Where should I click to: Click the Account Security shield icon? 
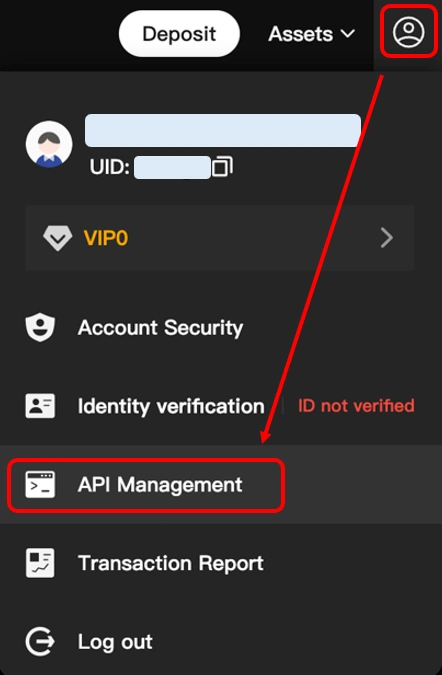point(40,328)
